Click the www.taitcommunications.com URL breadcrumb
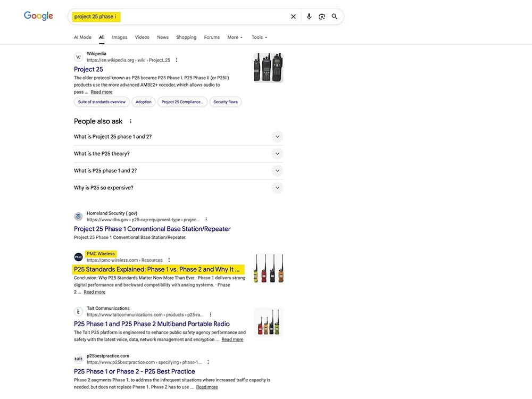 (145, 314)
